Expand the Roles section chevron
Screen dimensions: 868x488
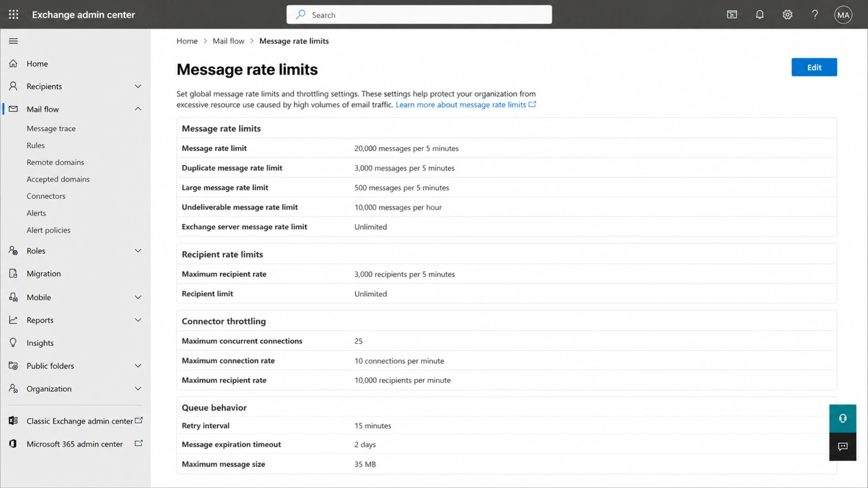point(138,250)
